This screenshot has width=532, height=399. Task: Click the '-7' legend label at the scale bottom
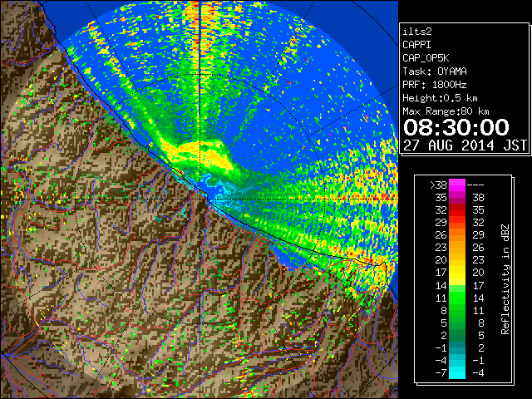click(x=441, y=373)
